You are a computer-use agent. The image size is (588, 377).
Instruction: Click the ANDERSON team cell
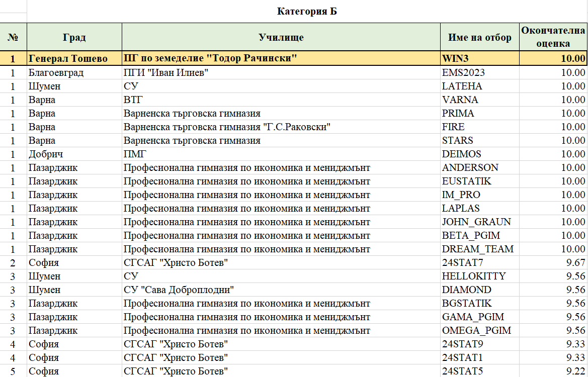click(480, 167)
